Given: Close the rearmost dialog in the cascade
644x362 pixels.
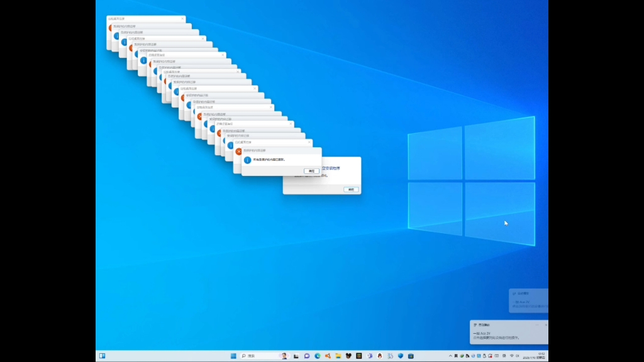Looking at the screenshot, I should click(182, 18).
